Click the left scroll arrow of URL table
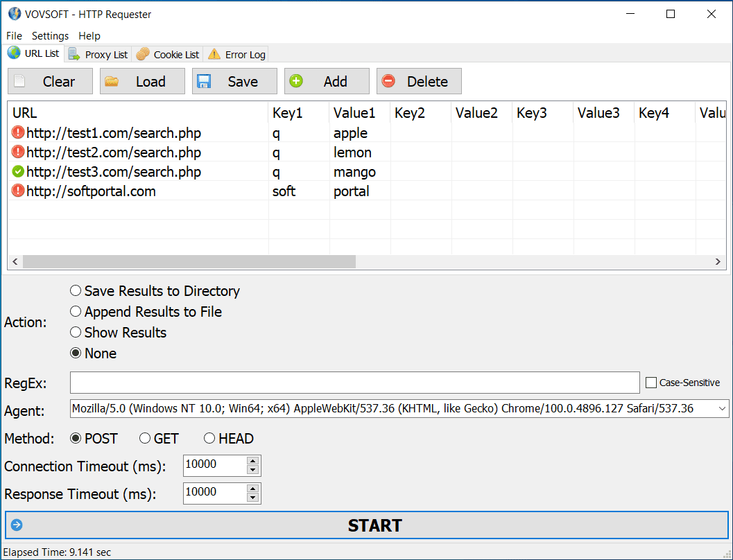733x560 pixels. (x=15, y=261)
